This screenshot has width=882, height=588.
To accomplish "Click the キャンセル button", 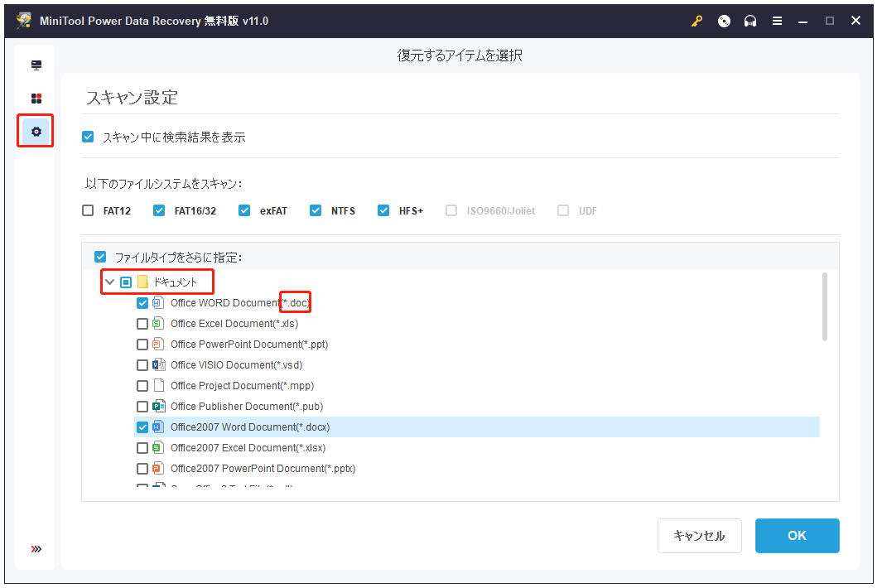I will [x=699, y=536].
